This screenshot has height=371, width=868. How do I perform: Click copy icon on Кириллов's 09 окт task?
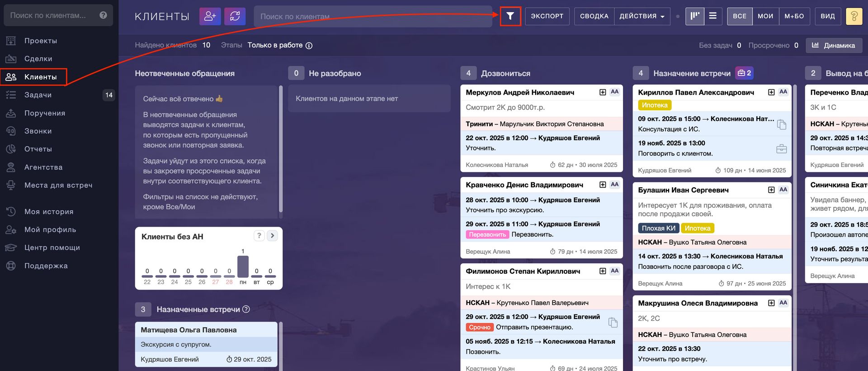point(782,124)
